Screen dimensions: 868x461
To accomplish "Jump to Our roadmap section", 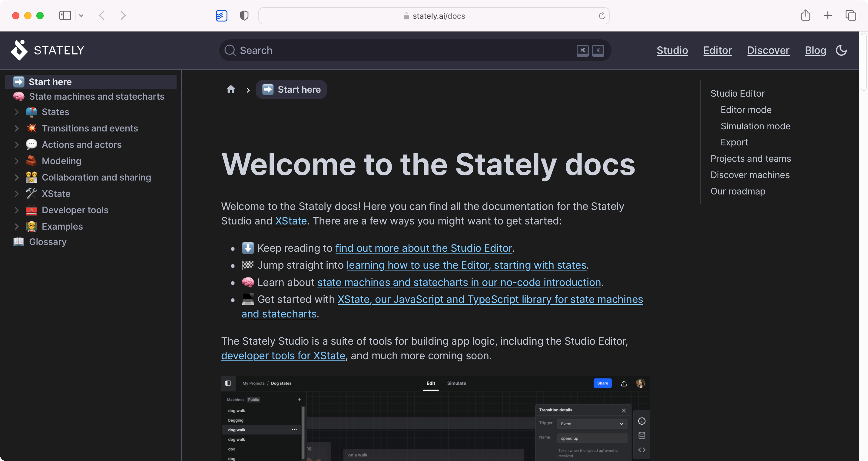I will click(x=737, y=191).
